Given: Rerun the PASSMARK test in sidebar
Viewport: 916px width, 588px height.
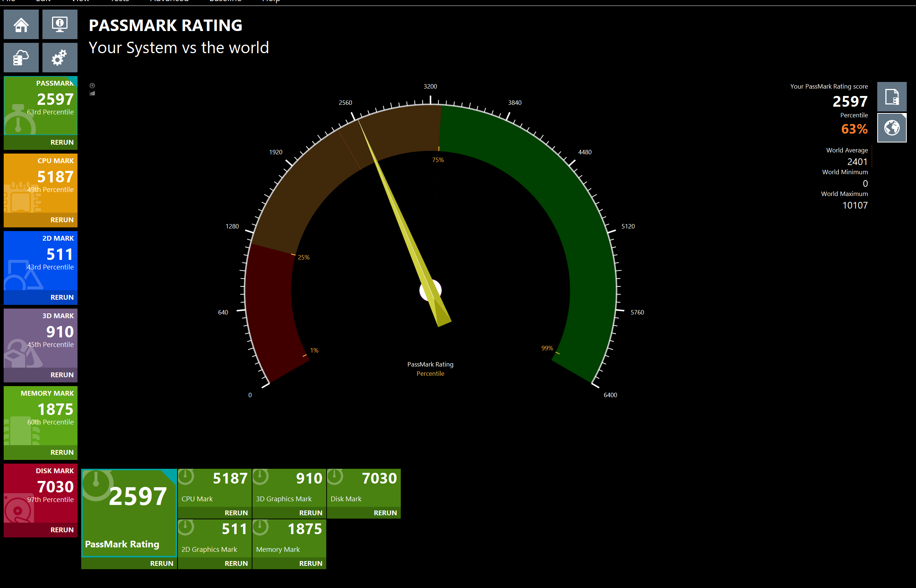Looking at the screenshot, I should [x=41, y=142].
